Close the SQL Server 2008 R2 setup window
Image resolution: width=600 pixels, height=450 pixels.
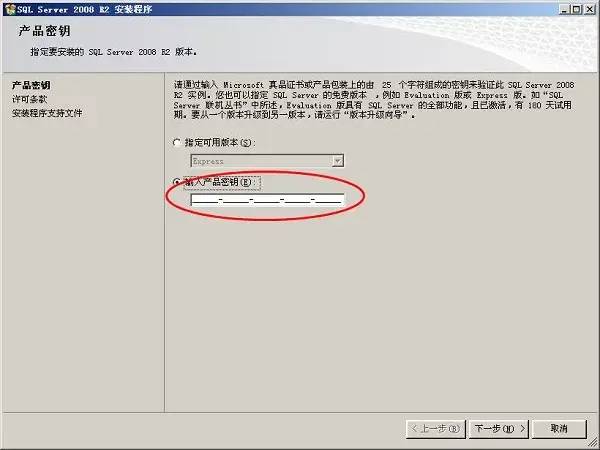tap(589, 9)
